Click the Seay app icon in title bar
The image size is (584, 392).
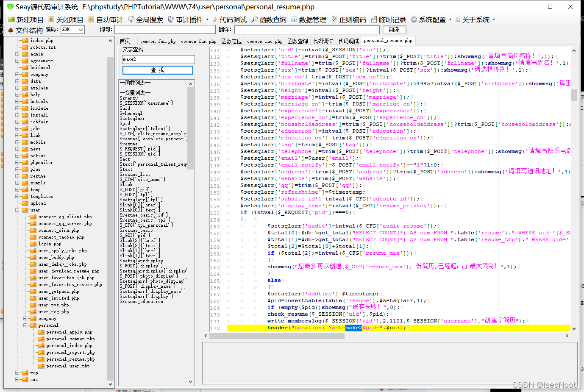coord(10,7)
